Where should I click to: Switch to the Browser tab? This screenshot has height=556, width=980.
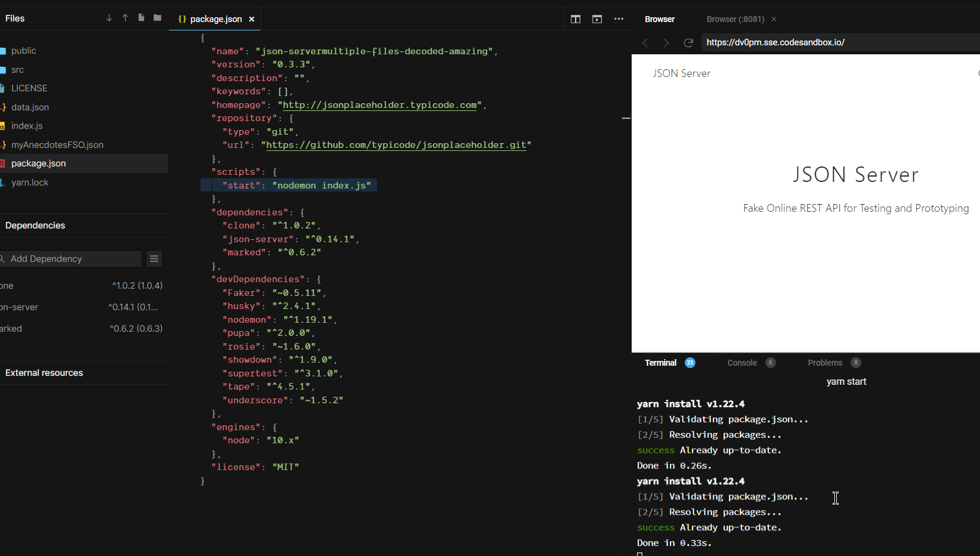(660, 19)
